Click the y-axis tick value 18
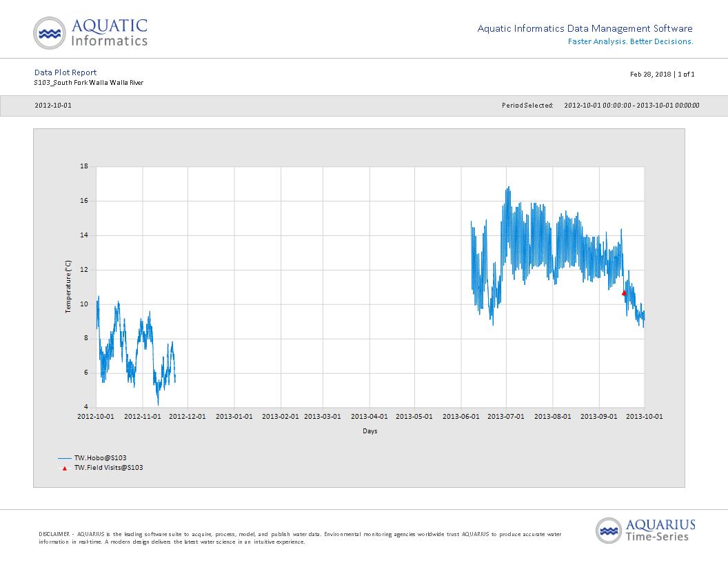728x563 pixels. [84, 166]
